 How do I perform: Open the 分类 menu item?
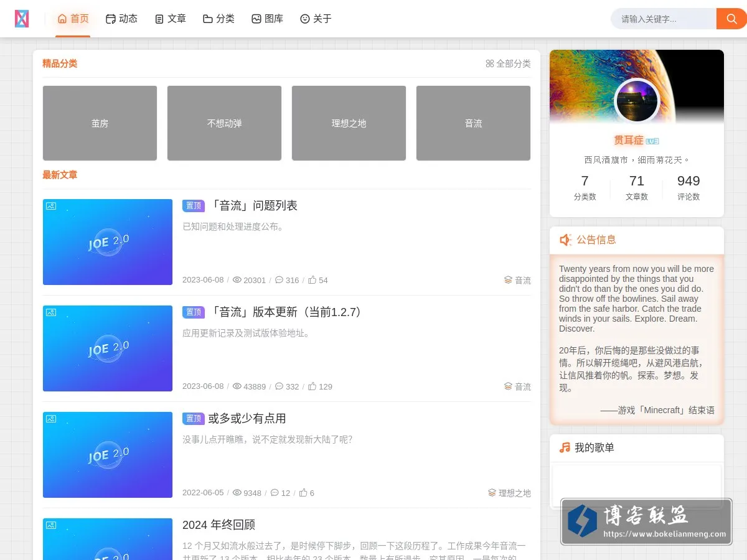tap(218, 19)
